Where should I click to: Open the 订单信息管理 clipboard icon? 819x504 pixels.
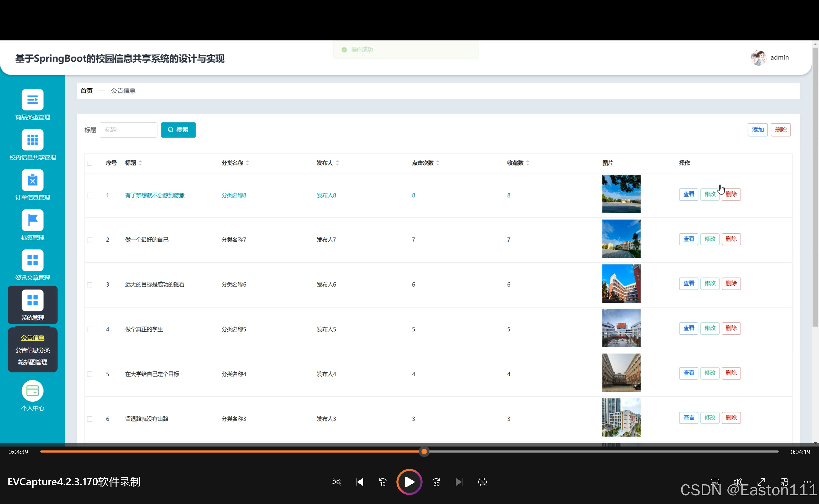32,180
